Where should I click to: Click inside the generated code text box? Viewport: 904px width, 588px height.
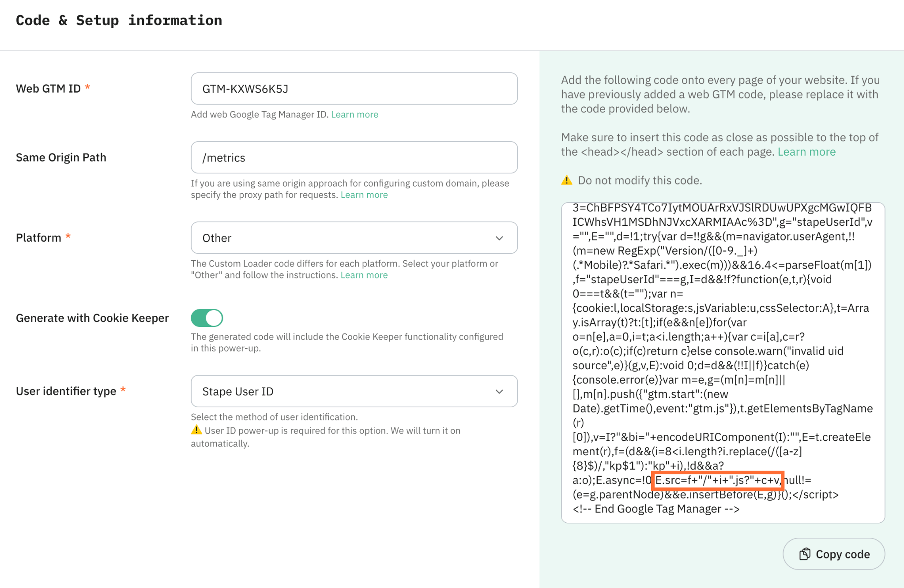tap(723, 363)
